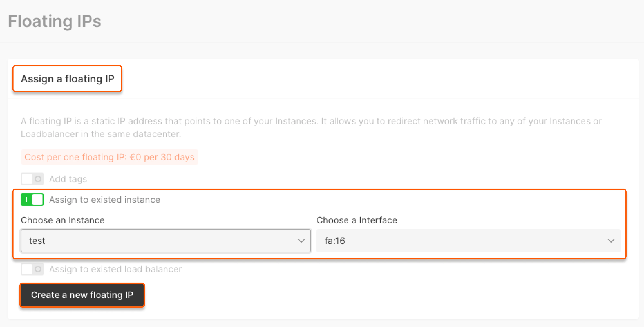
Task: Click the 'Assign a floating IP' section header
Action: click(x=67, y=79)
